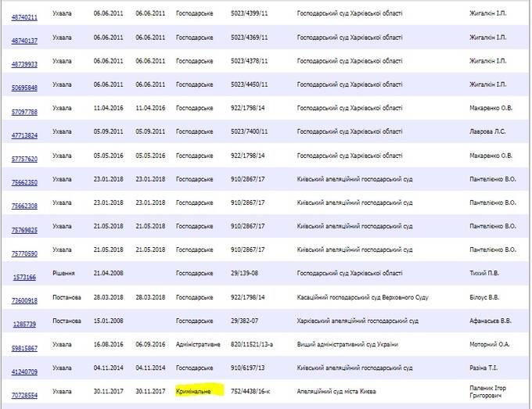
Task: Open record 75769825
Action: (24, 230)
